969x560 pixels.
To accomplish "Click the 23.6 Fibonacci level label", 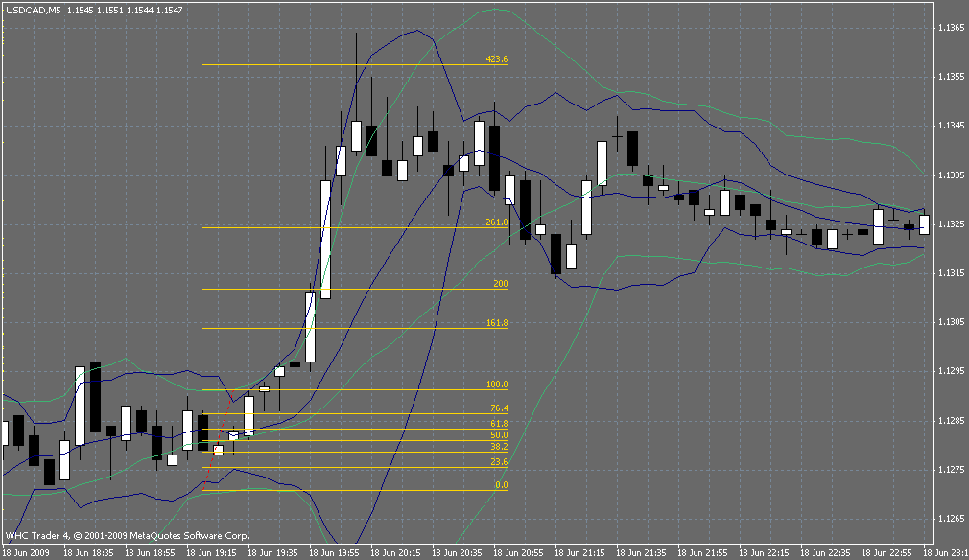I will [x=499, y=462].
